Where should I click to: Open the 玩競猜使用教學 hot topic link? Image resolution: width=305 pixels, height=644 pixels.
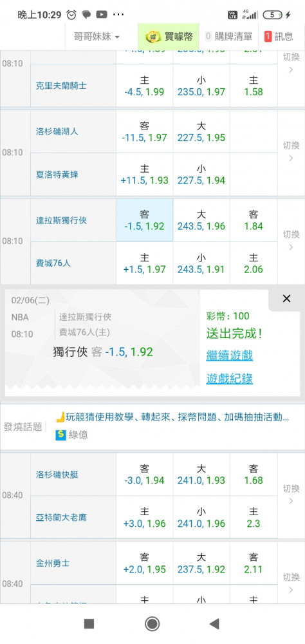(101, 417)
